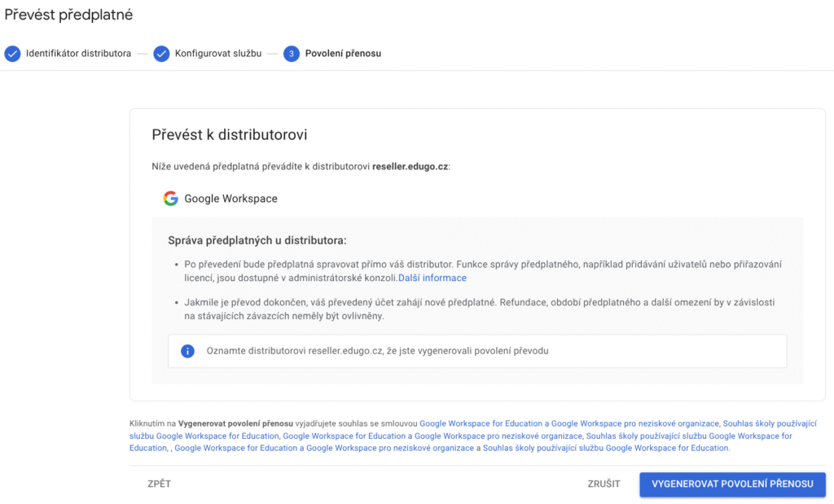Open the Další informace link
The image size is (834, 504).
click(x=432, y=278)
